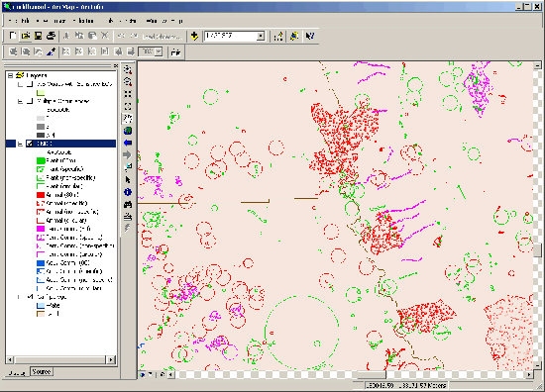Open the layout zoom percent dropdown
Viewport: 545px width, 392px height.
pyautogui.click(x=159, y=52)
